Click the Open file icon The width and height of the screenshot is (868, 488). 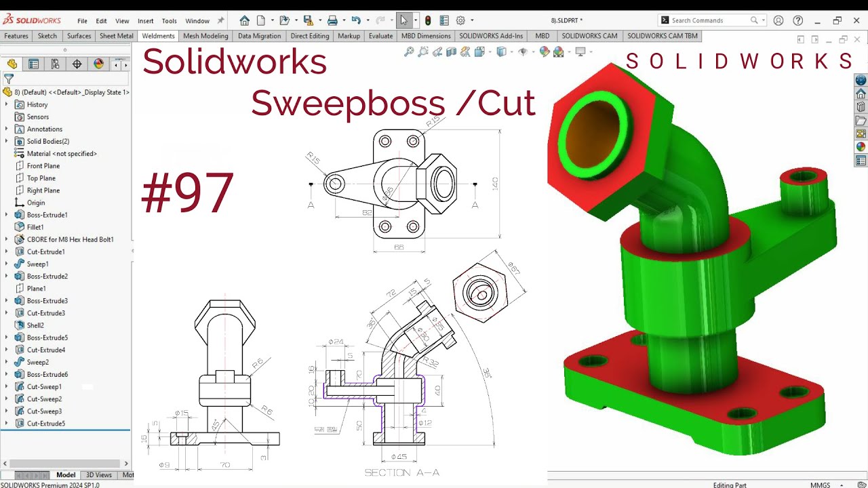[284, 20]
